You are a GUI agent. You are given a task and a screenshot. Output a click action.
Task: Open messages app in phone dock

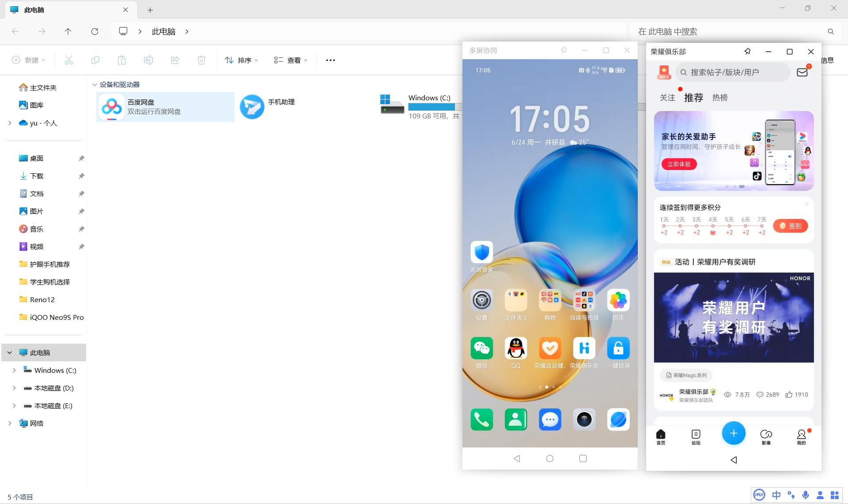point(550,419)
